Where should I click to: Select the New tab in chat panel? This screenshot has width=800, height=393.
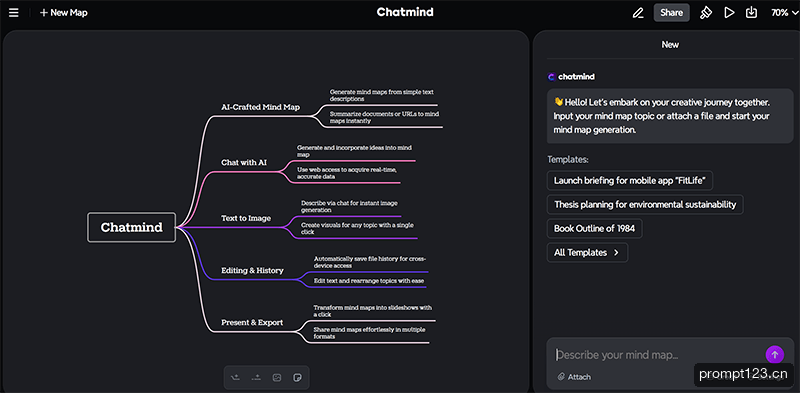(670, 44)
